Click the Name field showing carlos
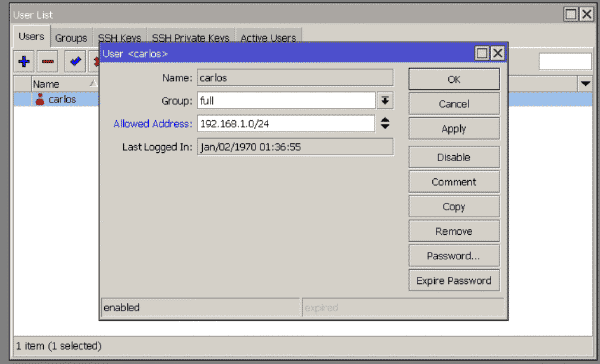This screenshot has height=364, width=600. point(295,78)
